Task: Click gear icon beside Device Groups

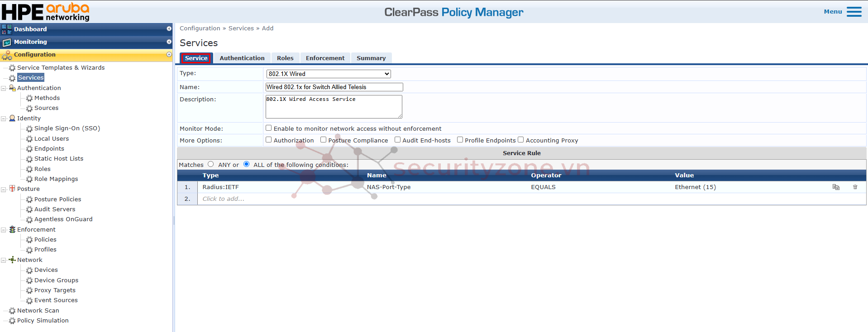Action: click(x=29, y=280)
